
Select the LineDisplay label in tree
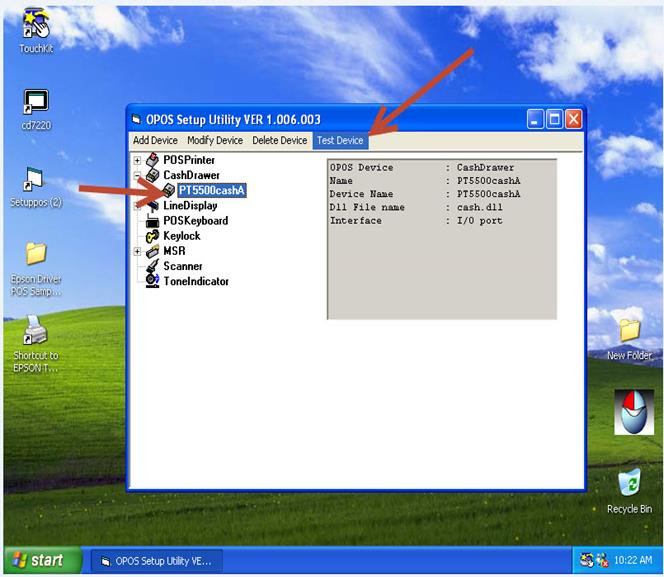pos(190,206)
